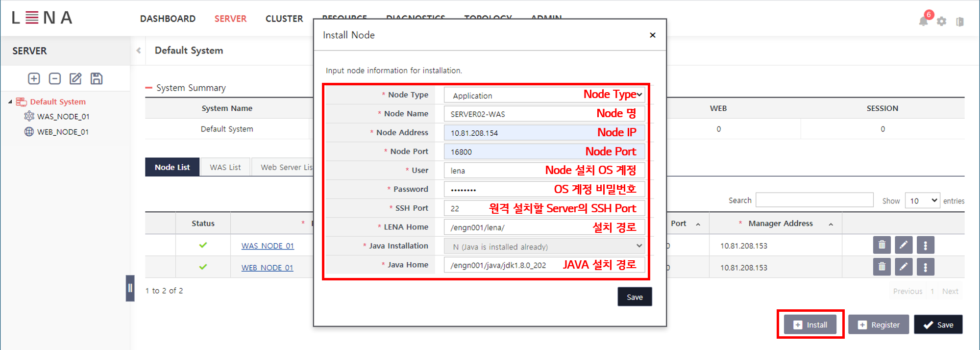Switch to the WAS List tab

(x=225, y=167)
